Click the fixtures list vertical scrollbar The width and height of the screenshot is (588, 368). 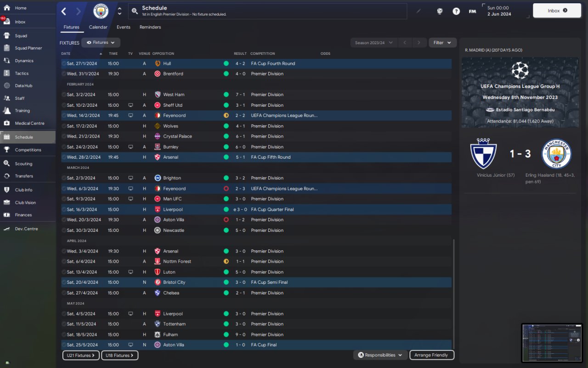[x=453, y=294]
